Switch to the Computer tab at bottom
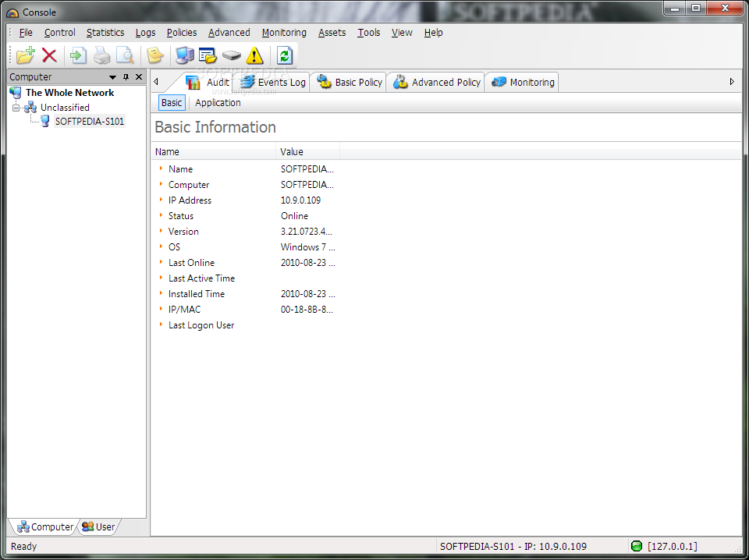Screen dimensions: 749x560 tap(45, 527)
